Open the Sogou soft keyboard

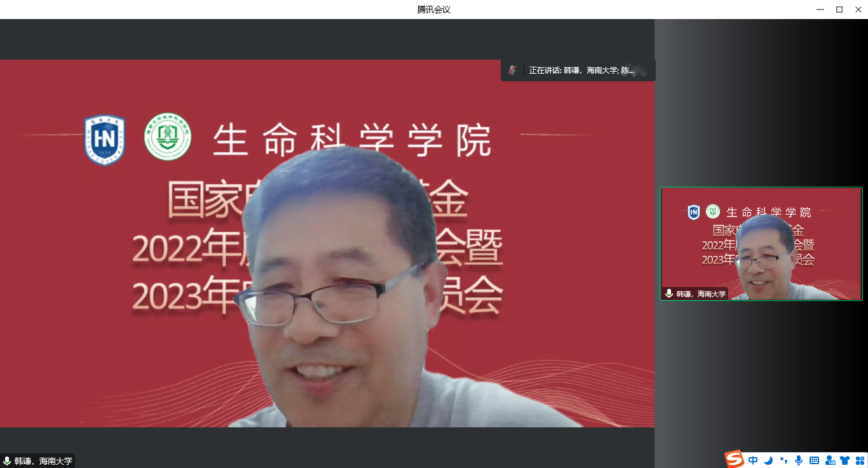pyautogui.click(x=814, y=460)
